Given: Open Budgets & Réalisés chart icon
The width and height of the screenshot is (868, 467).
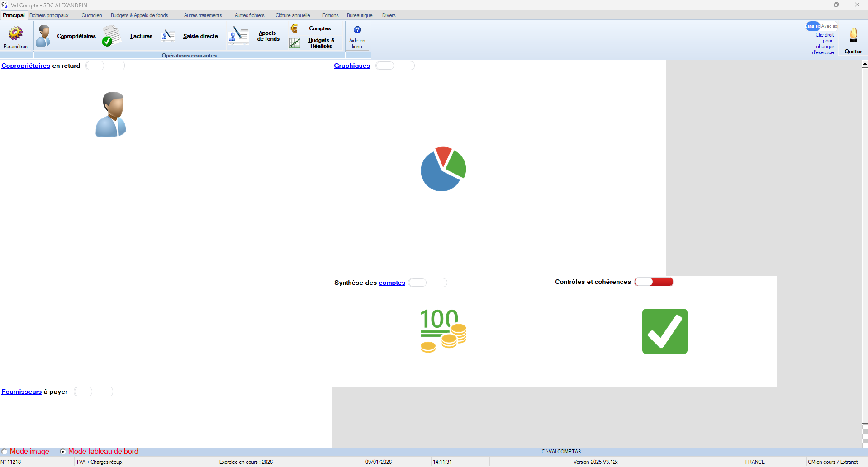Looking at the screenshot, I should (295, 43).
